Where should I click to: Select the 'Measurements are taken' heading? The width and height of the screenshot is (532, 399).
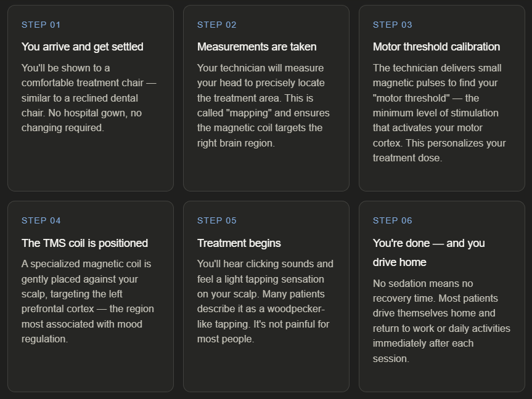[x=256, y=47]
